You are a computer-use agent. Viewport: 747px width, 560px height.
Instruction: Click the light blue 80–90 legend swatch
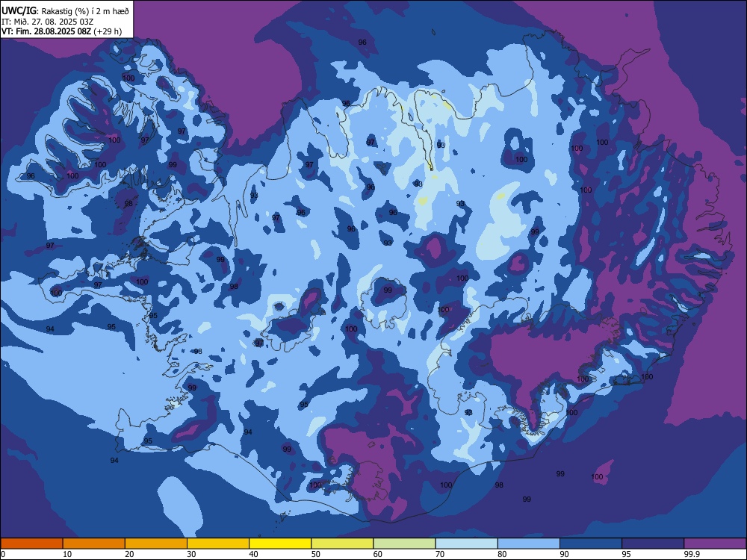point(529,544)
